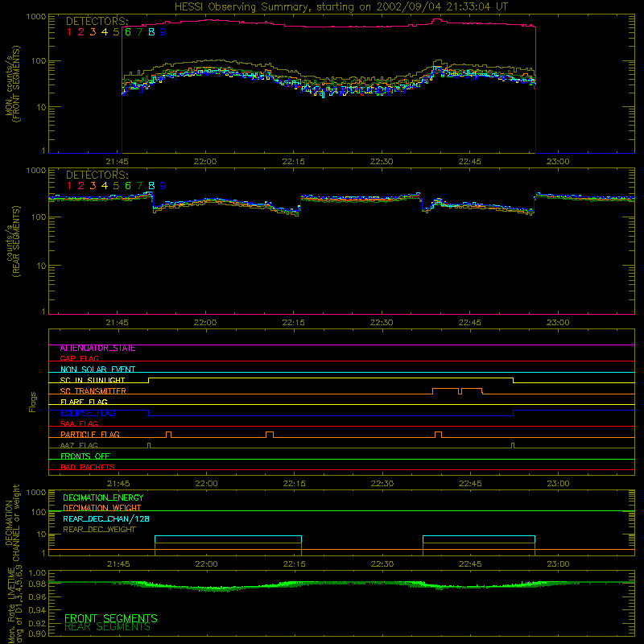The height and width of the screenshot is (644, 644).
Task: Click the BAD_PACKETS flag label
Action: click(88, 467)
